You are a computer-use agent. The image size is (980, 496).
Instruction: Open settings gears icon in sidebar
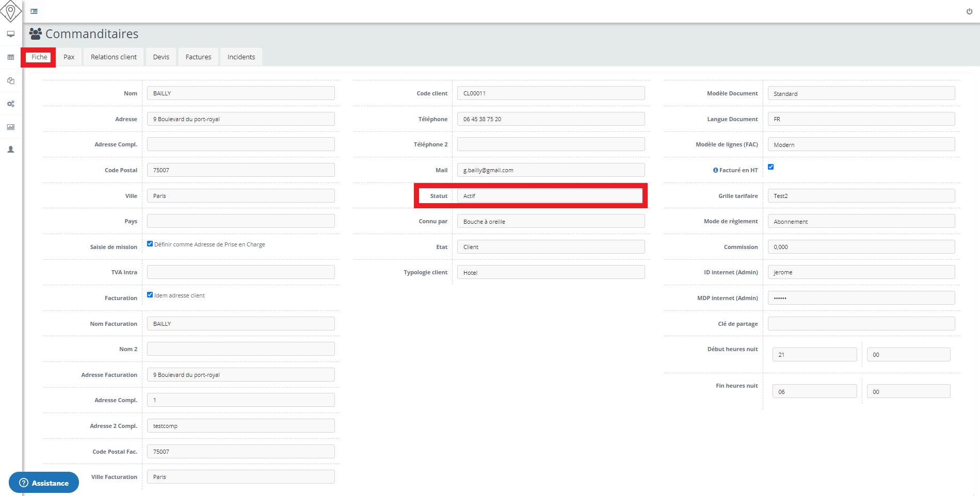coord(10,104)
